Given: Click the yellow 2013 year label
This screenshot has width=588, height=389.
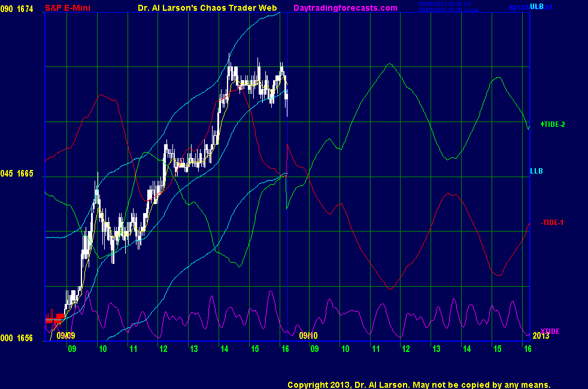Looking at the screenshot, I should [x=541, y=337].
